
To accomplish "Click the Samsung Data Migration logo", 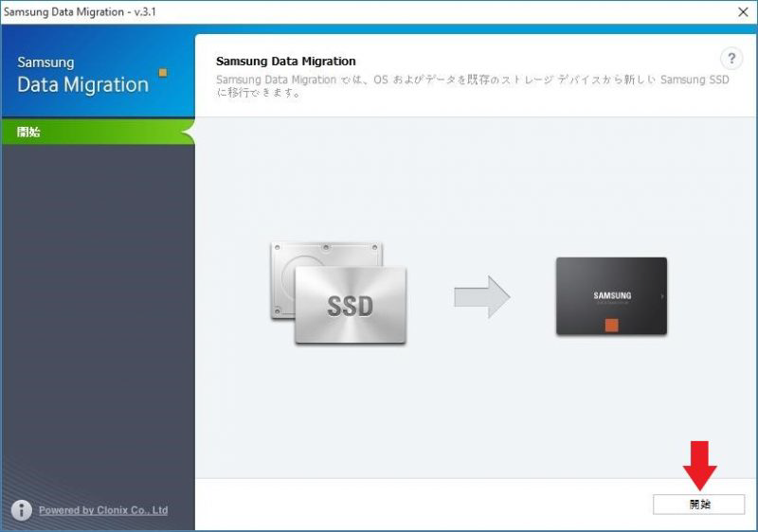I will coord(92,75).
